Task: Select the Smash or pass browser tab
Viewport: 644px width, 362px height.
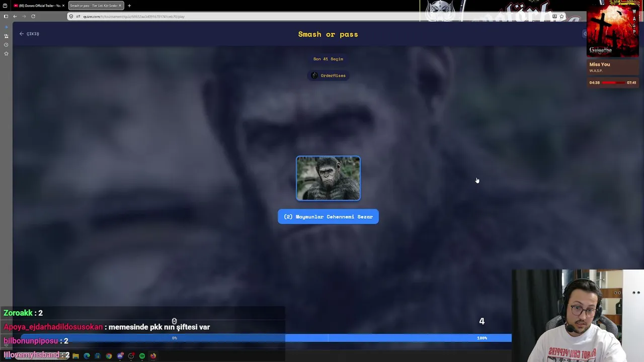Action: click(96, 6)
